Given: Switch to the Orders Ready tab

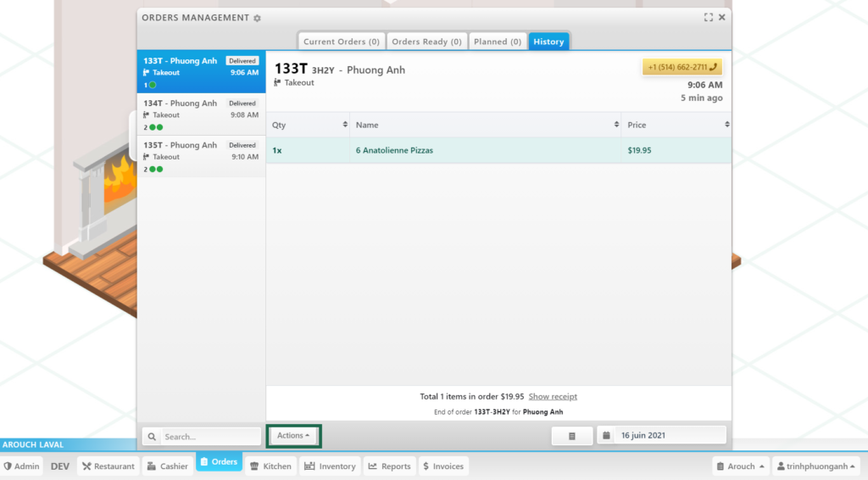Looking at the screenshot, I should tap(426, 42).
